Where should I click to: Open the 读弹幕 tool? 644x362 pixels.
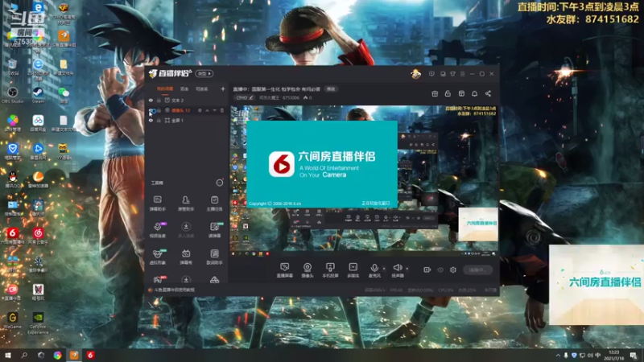click(214, 230)
